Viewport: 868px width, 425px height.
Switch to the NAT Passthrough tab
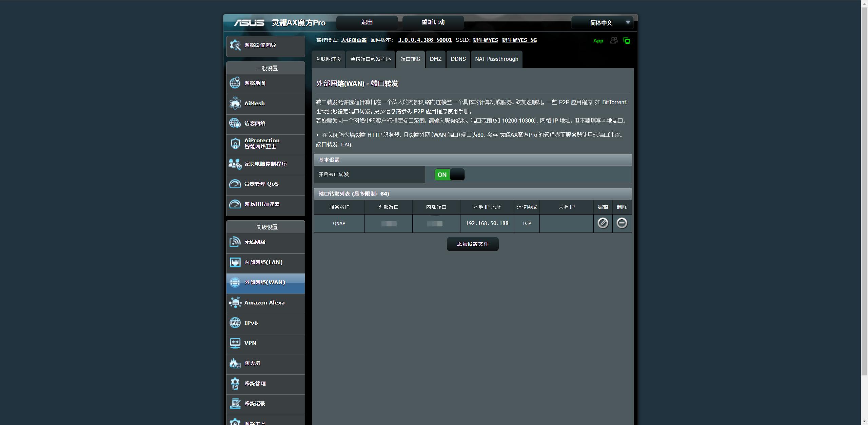[496, 59]
